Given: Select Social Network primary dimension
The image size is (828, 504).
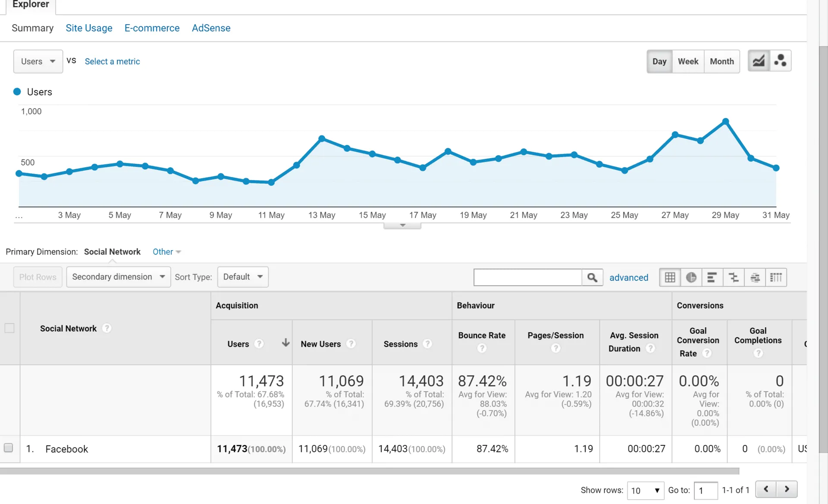Looking at the screenshot, I should pyautogui.click(x=112, y=252).
